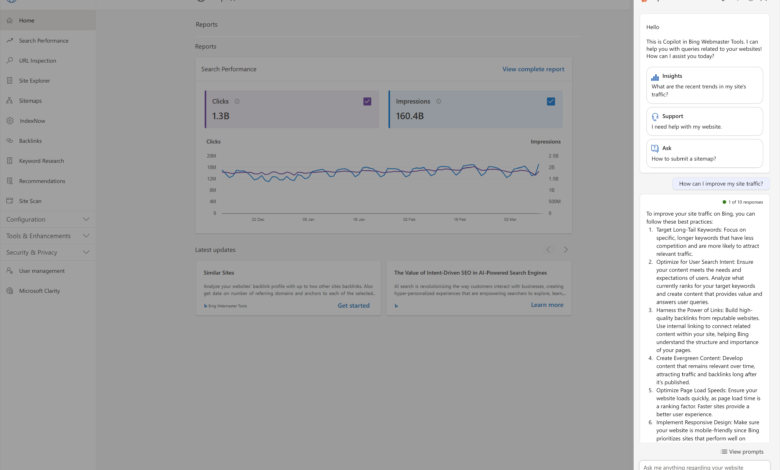Click the Site Explorer icon
The width and height of the screenshot is (780, 470).
[x=9, y=80]
